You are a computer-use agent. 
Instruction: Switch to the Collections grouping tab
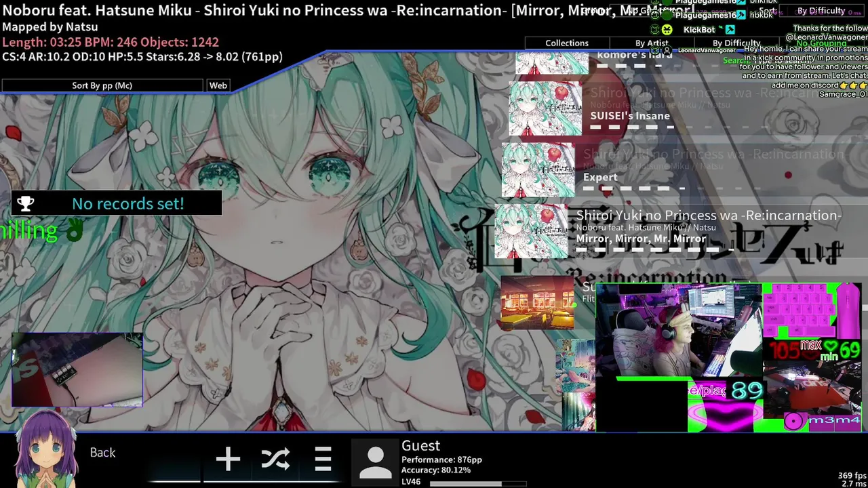click(x=567, y=43)
